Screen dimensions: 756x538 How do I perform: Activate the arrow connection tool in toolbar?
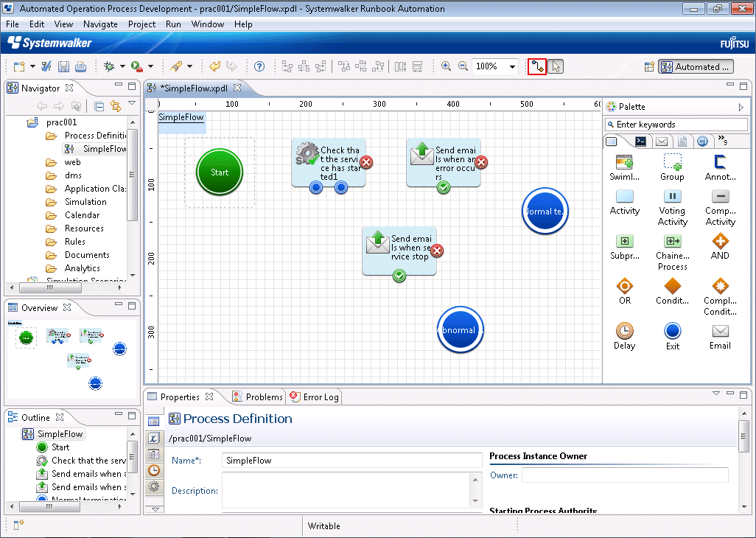coord(537,66)
